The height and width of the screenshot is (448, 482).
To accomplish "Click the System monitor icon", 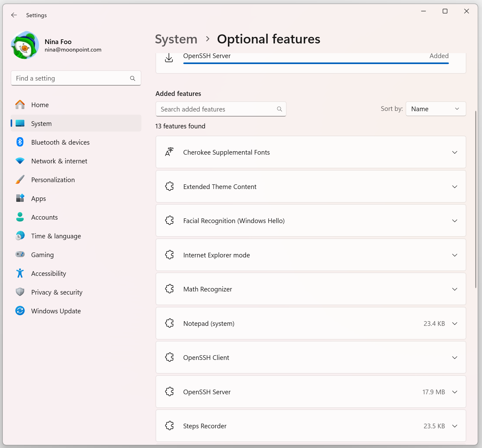I will (20, 123).
